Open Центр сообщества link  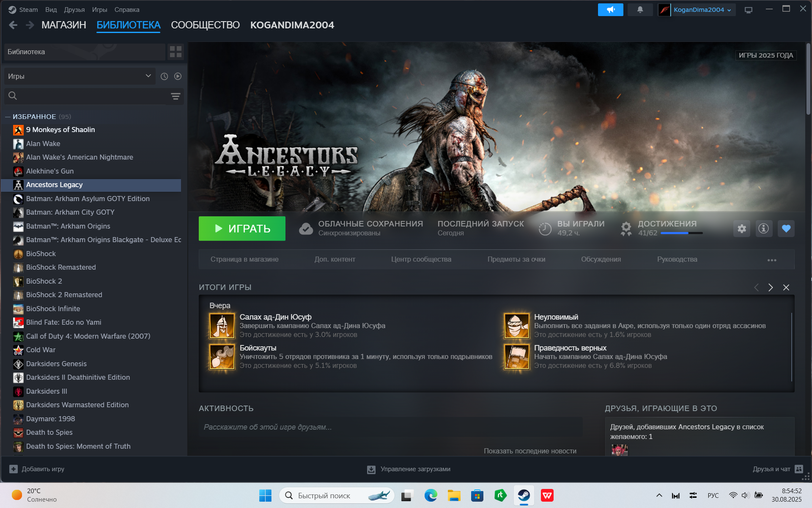point(421,259)
